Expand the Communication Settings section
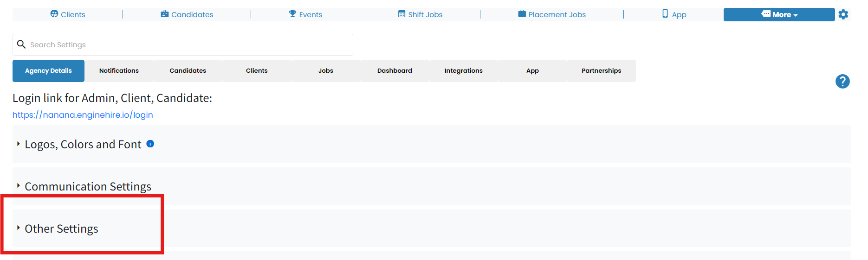The height and width of the screenshot is (260, 868). [432, 186]
